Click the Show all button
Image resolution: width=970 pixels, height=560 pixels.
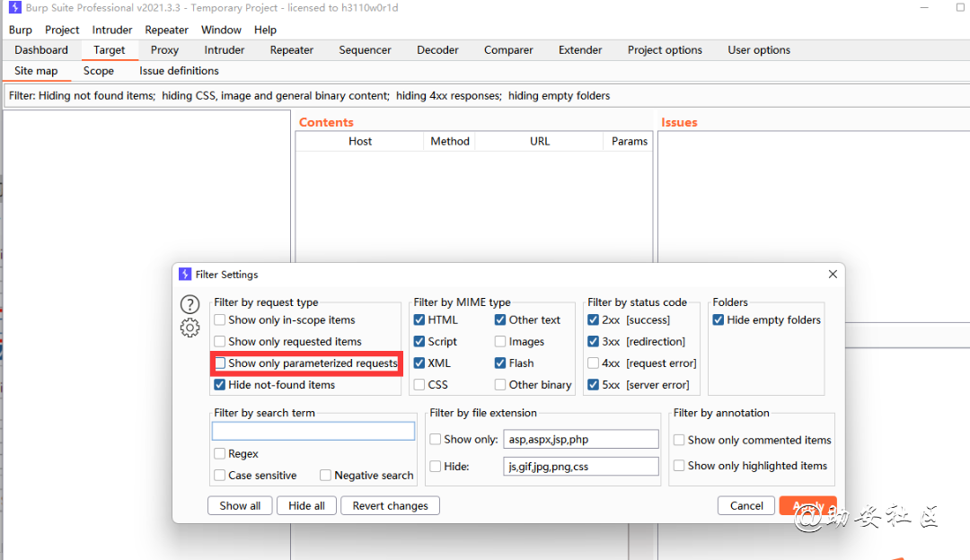tap(240, 505)
